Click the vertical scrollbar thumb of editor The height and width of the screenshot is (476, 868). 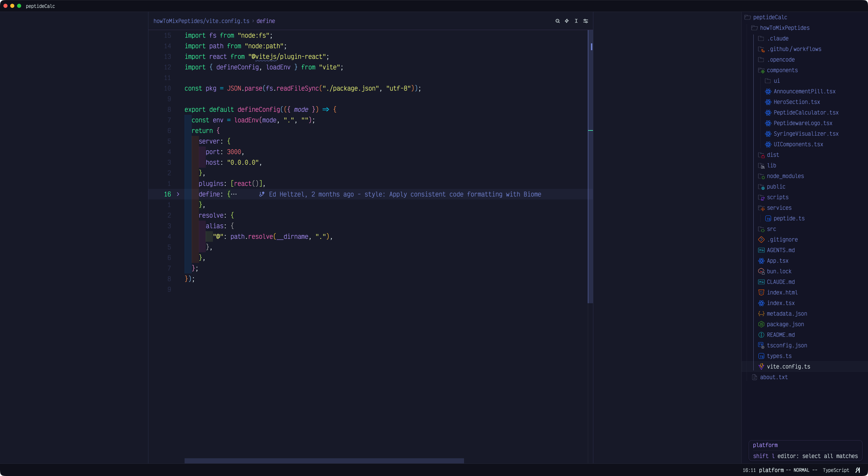[590, 167]
